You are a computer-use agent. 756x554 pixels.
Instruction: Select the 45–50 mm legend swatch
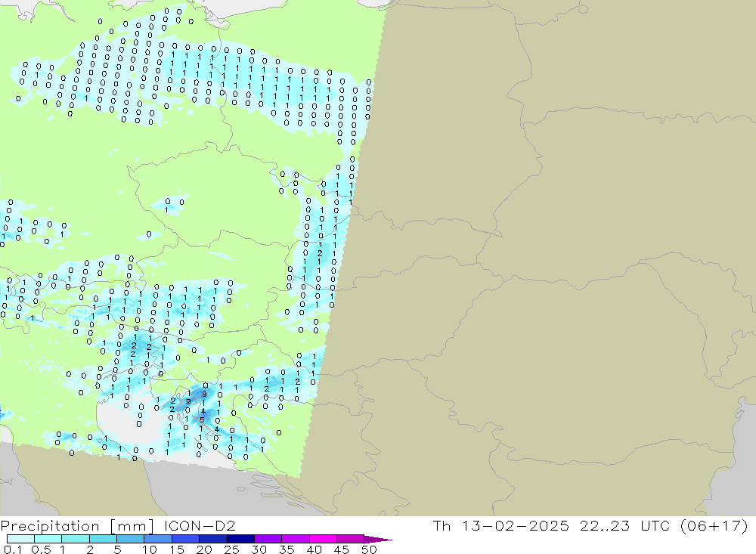click(351, 539)
